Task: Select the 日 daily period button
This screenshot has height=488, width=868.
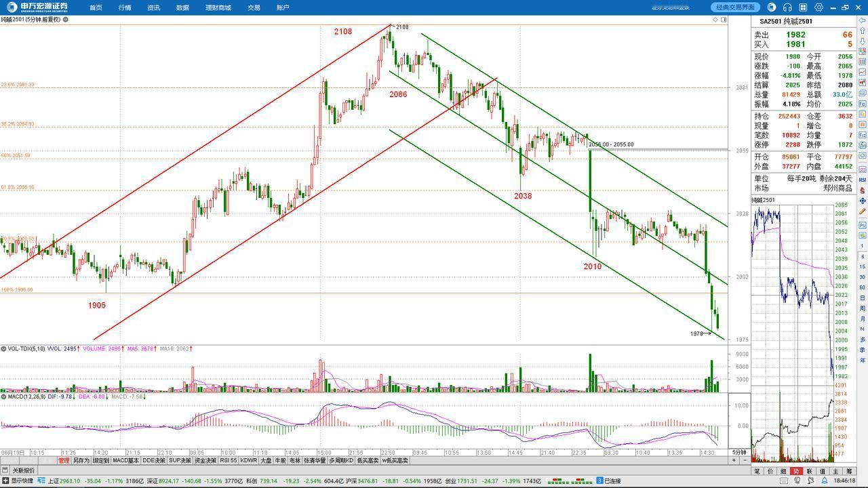Action: click(862, 298)
